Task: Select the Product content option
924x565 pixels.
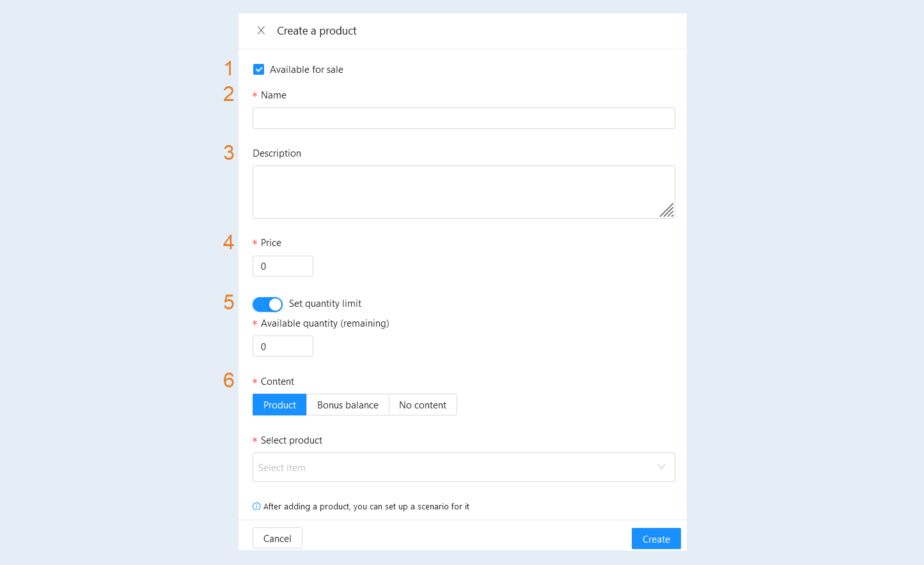Action: pos(279,405)
